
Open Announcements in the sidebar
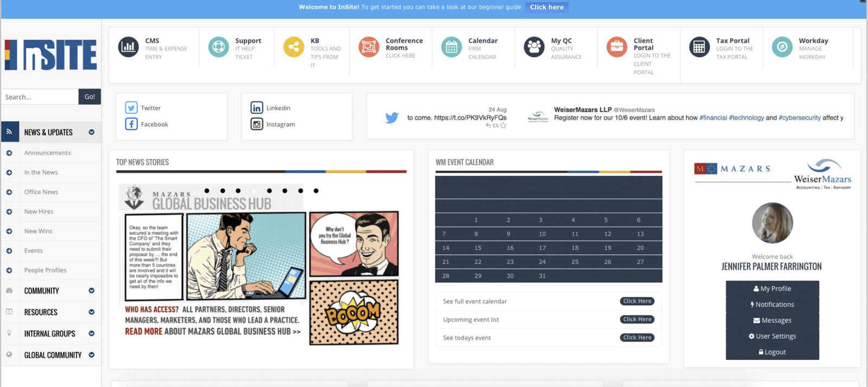(x=47, y=153)
